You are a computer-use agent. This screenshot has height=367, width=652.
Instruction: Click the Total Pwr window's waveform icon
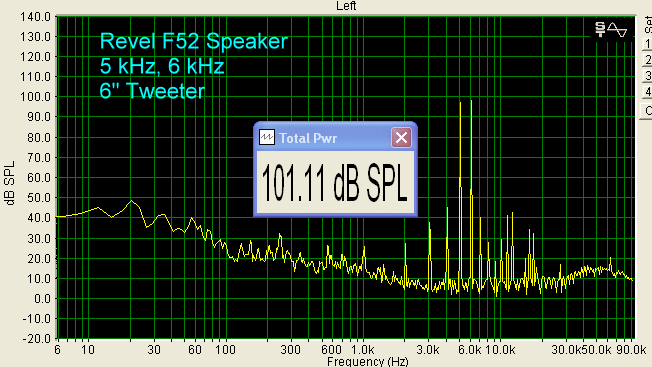tap(267, 137)
